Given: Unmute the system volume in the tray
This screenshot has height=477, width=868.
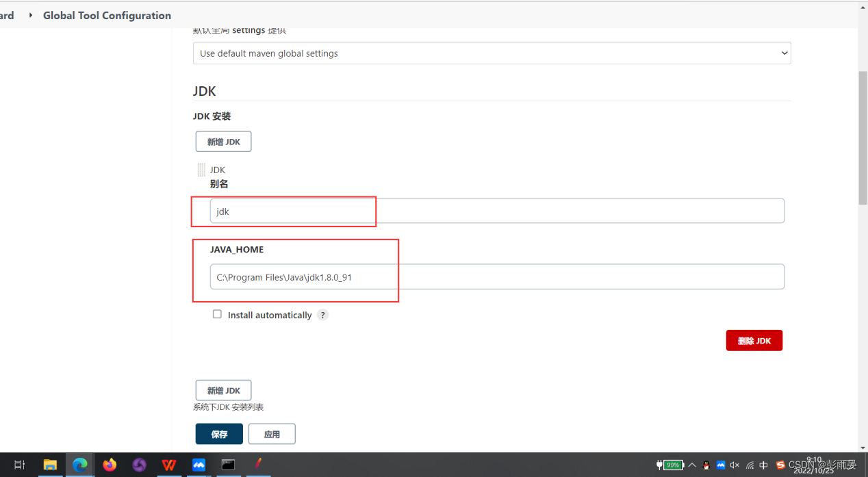Looking at the screenshot, I should (735, 465).
